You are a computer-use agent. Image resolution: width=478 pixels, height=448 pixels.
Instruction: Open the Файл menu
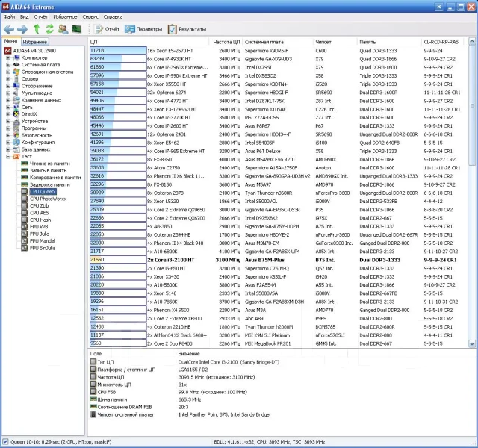[x=9, y=16]
